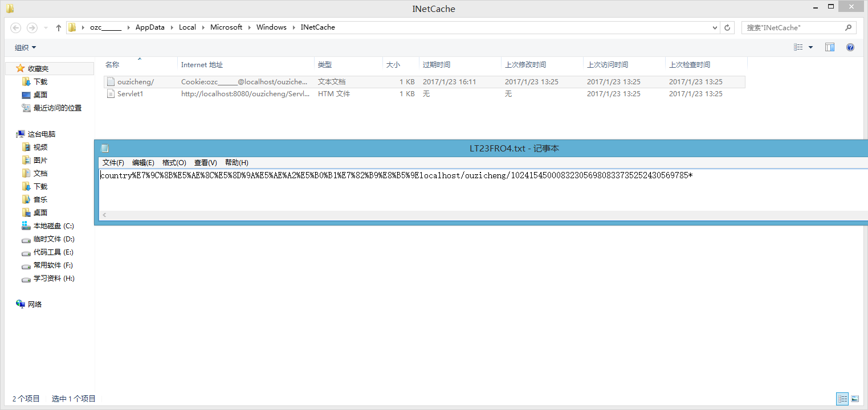This screenshot has width=868, height=410.
Task: Select 这台电脑 in navigation pane
Action: [36, 134]
